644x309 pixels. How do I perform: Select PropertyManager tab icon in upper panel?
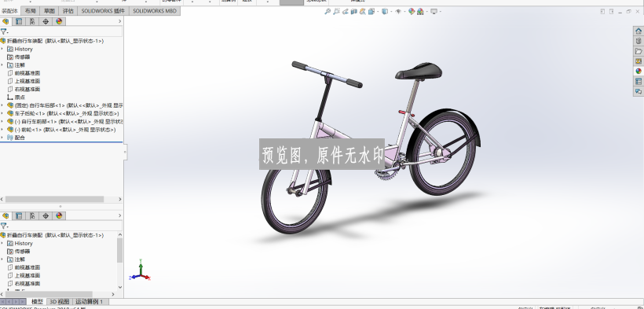pyautogui.click(x=19, y=21)
